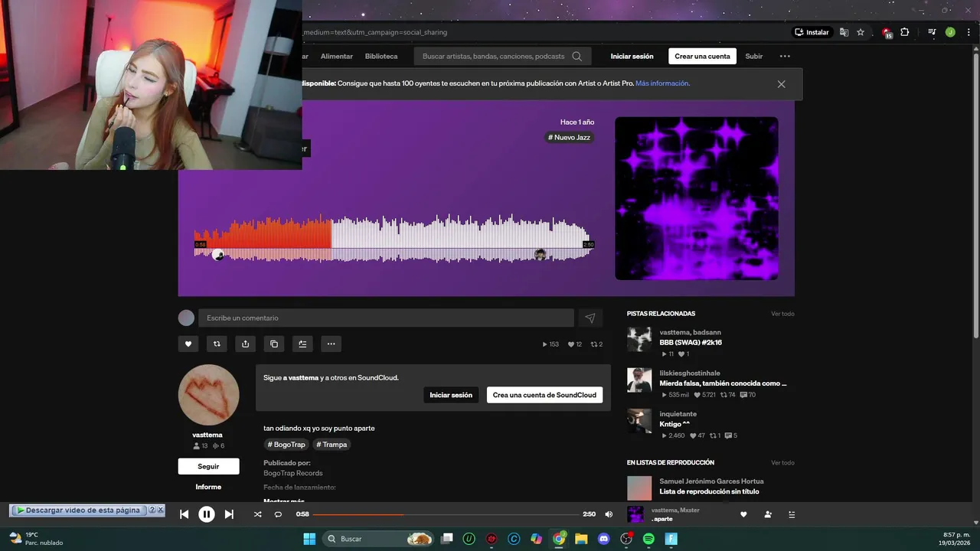This screenshot has width=980, height=551.
Task: Click the translate page icon in the address bar
Action: coord(844,32)
